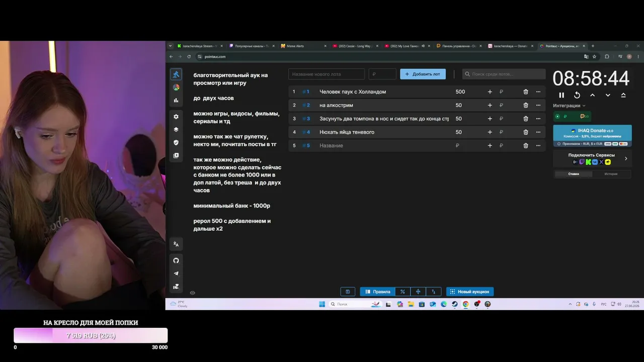This screenshot has height=362, width=644.
Task: Open the wheel chart page in sidebar
Action: (176, 87)
